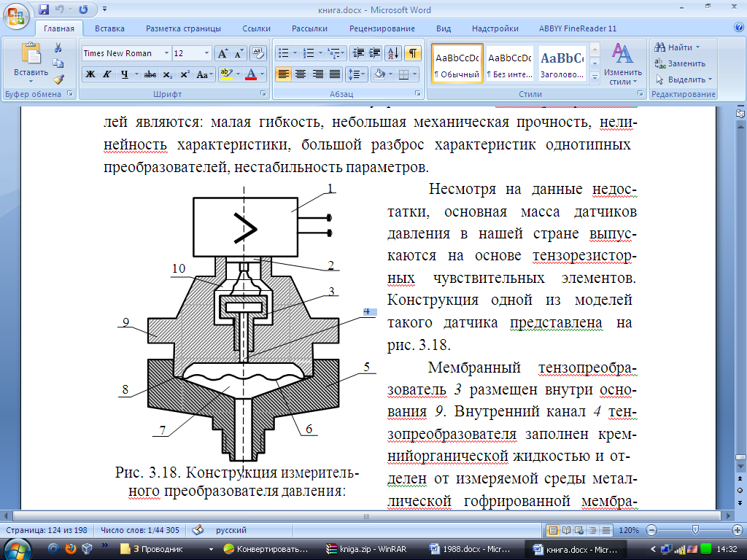This screenshot has height=560, width=747.
Task: Click the Office button
Action: point(16,16)
